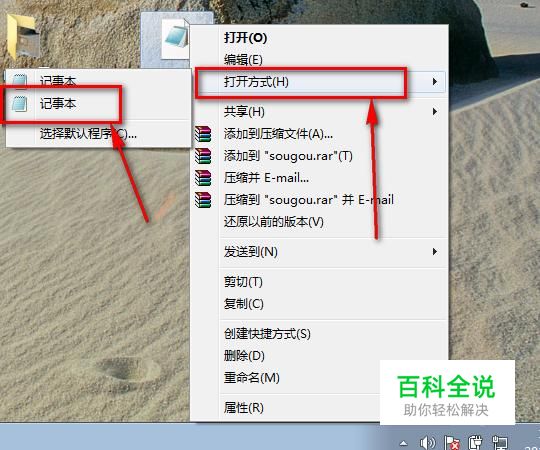540x450 pixels.
Task: Click the WinRAR icon beside 添加到 "sougou.rar"
Action: (x=203, y=156)
